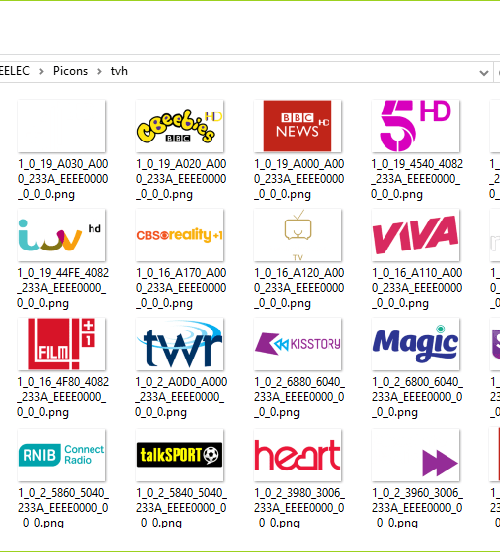Click file name 1_0_19_44FE_4082_233A_EEEE0000_0_0_0.png
This screenshot has height=552, width=500.
[63, 288]
